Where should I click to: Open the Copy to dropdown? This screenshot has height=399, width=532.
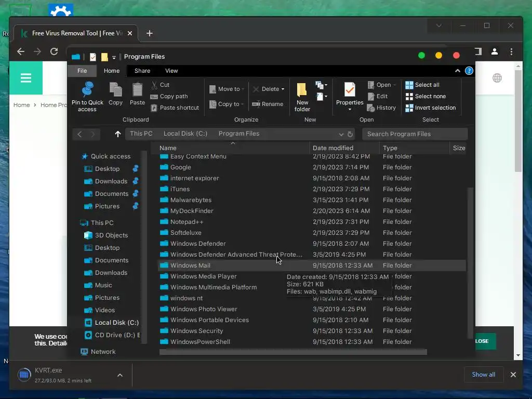pos(227,104)
